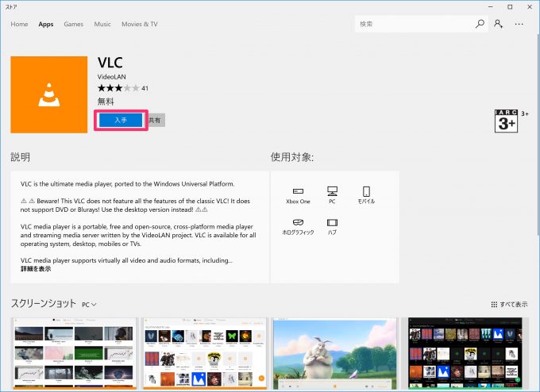Click the VLC app title
Viewport: 540px width, 392px height.
pyautogui.click(x=110, y=63)
